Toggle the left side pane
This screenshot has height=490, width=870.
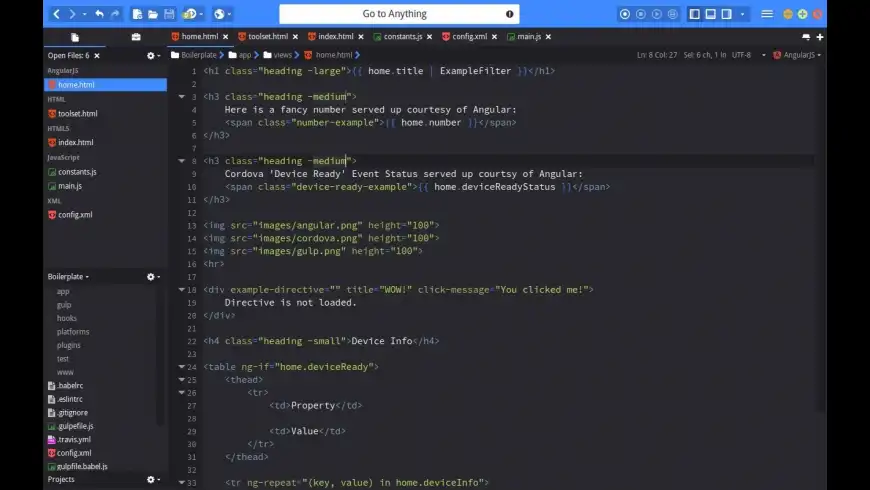[694, 14]
